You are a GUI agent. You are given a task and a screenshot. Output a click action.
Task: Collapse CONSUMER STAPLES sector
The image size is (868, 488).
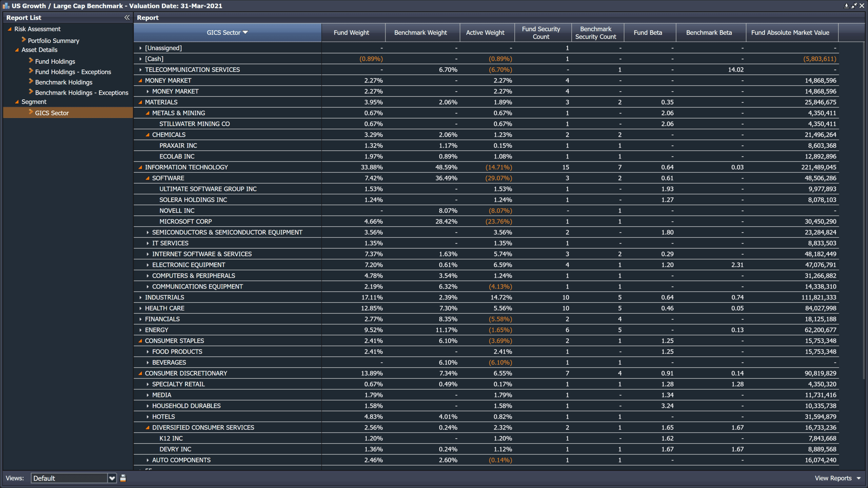pyautogui.click(x=140, y=341)
